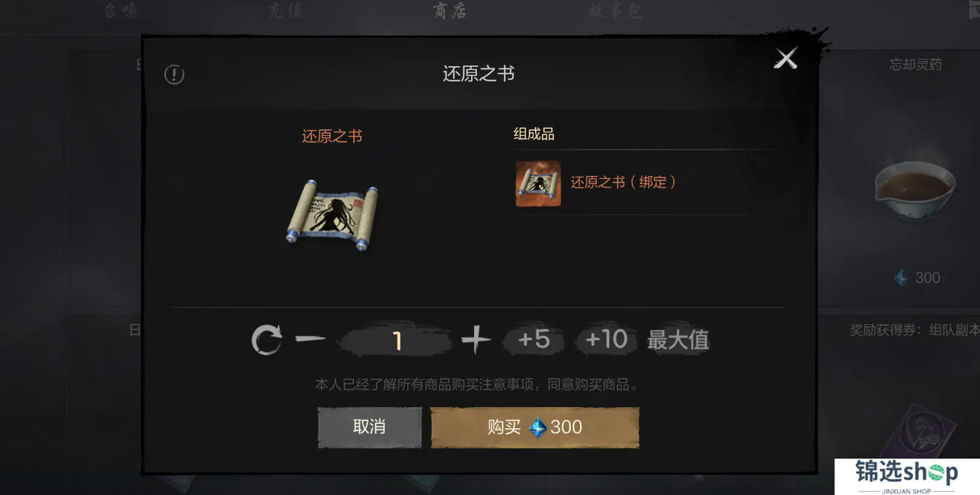Reset quantity with the circular arrow icon
This screenshot has height=495, width=980.
point(267,340)
